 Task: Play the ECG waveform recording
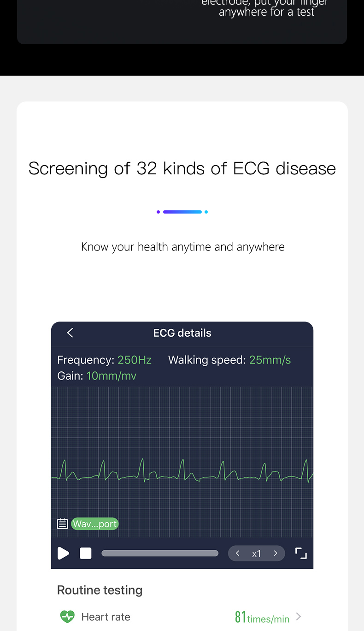pyautogui.click(x=63, y=553)
